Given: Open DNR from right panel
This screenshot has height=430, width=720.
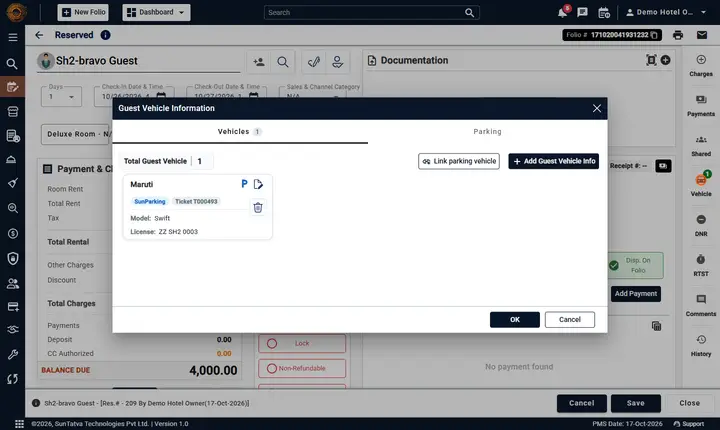Looking at the screenshot, I should [701, 226].
